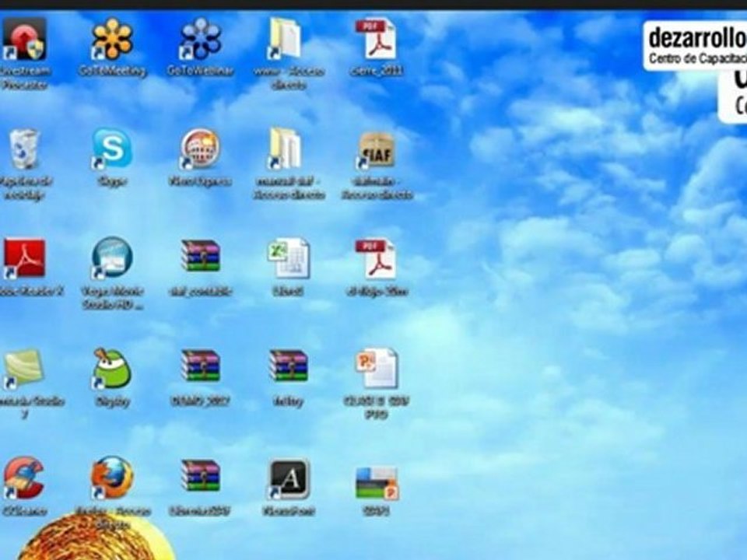Select WinRAR archive beside the PowerPoint document
Viewport: 747px width, 560px height.
289,366
